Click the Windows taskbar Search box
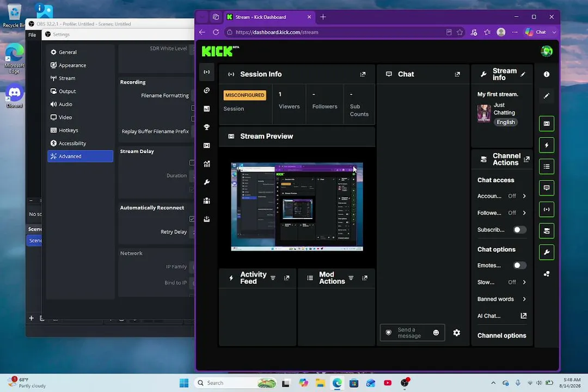 (236, 383)
